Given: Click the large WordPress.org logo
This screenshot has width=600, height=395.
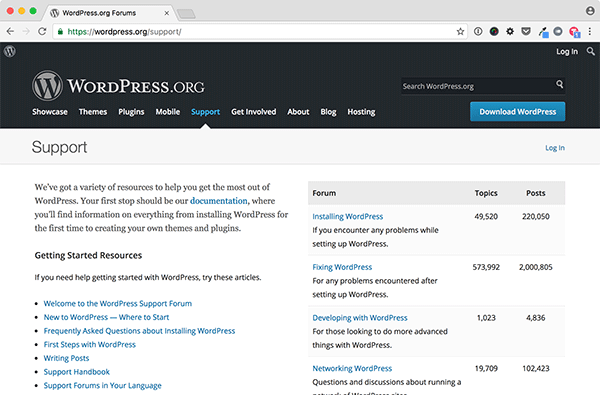Looking at the screenshot, I should click(118, 86).
